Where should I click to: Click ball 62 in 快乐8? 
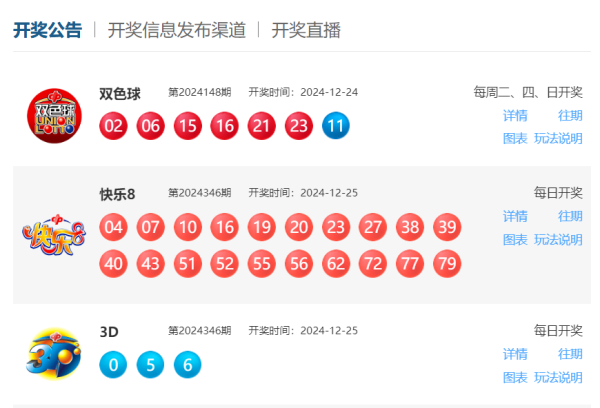pos(336,264)
